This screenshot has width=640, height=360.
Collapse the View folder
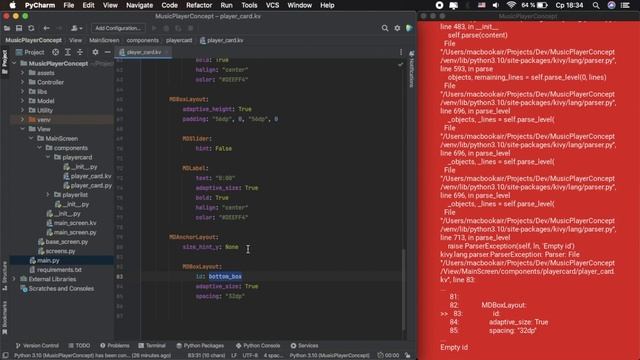point(22,129)
